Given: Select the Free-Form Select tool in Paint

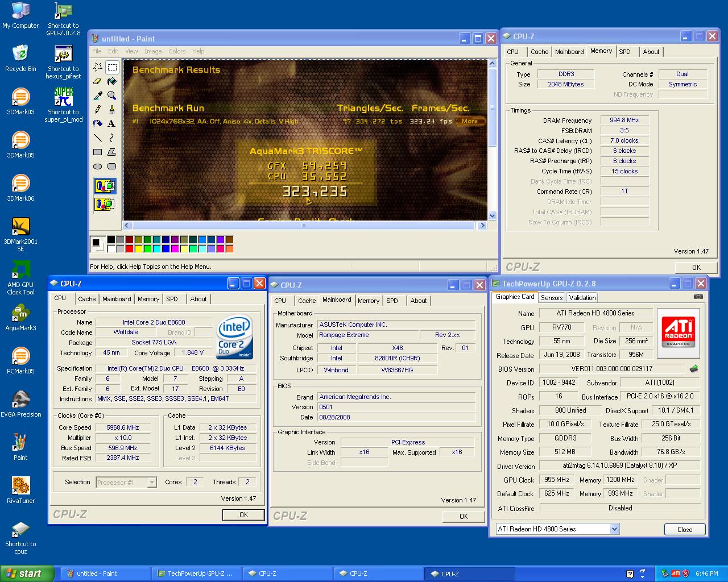Looking at the screenshot, I should tap(98, 67).
